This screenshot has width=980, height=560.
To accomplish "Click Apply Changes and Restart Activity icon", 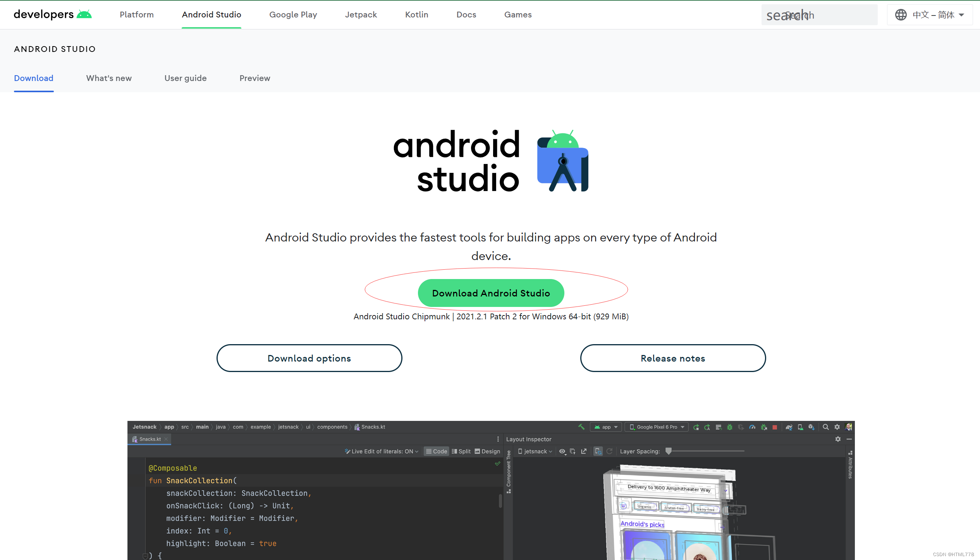I will pos(707,427).
